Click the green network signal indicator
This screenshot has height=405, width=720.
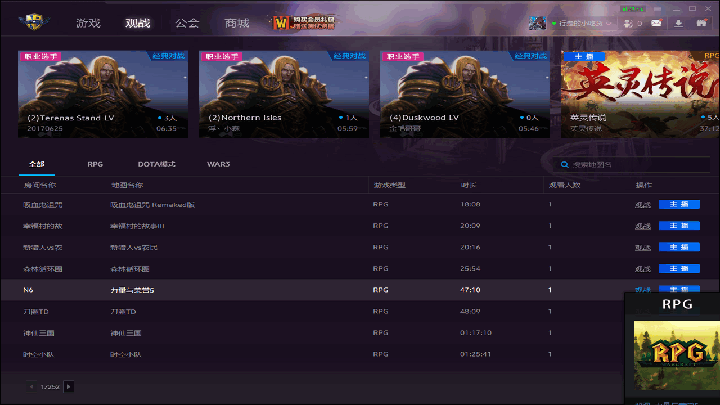[633, 9]
